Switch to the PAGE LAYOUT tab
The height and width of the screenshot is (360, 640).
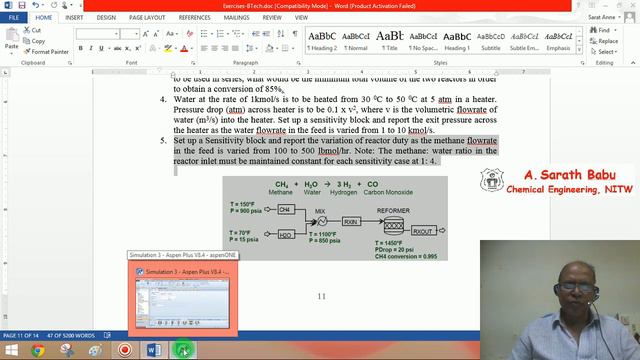tap(147, 18)
